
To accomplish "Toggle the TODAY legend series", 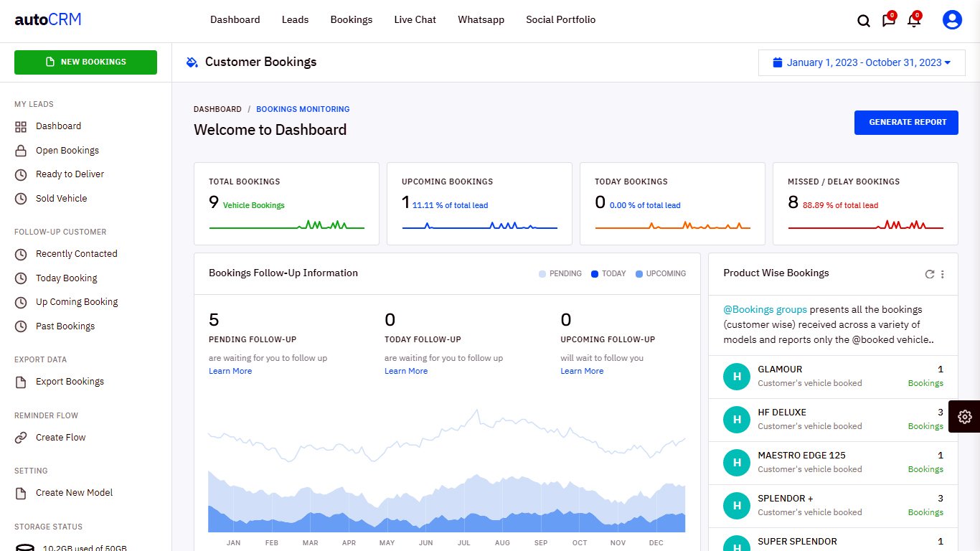I will [x=608, y=273].
